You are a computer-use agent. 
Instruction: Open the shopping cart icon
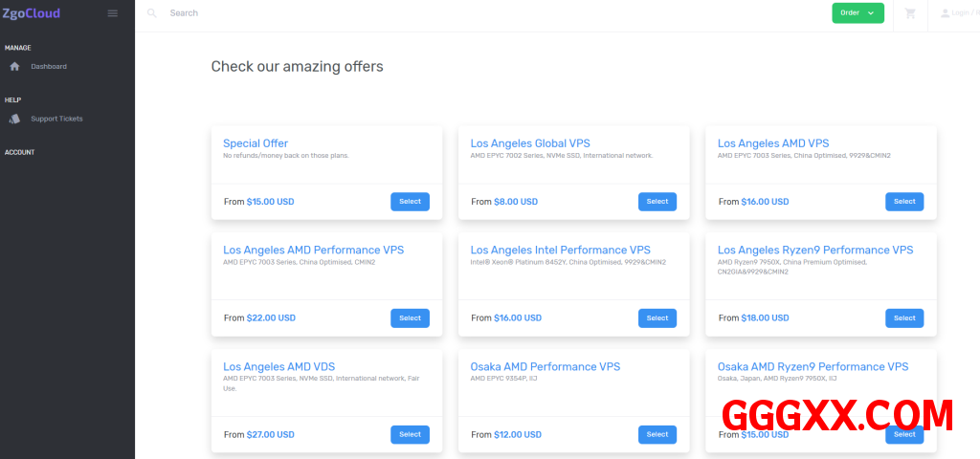tap(909, 13)
